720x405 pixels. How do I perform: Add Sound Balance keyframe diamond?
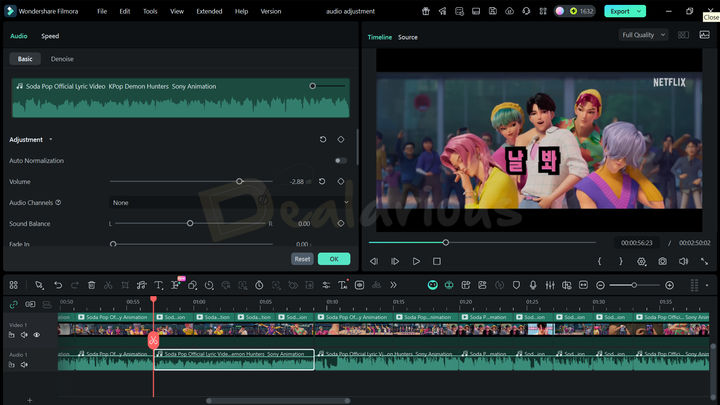(341, 223)
